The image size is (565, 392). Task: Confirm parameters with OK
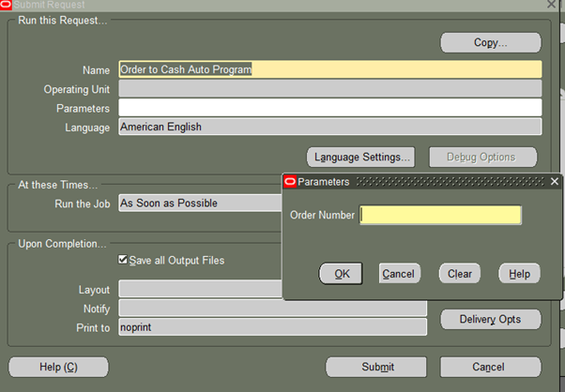341,274
